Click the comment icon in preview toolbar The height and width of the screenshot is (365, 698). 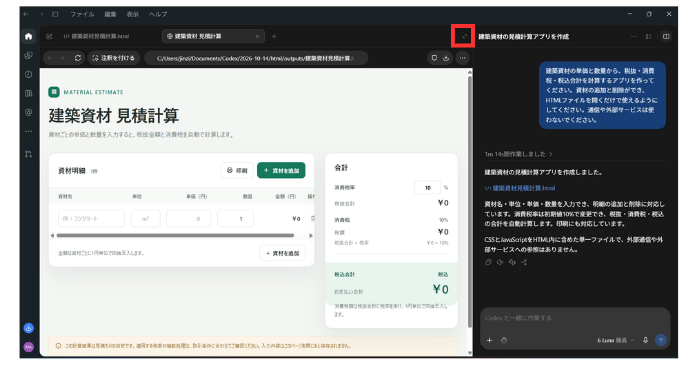[434, 58]
